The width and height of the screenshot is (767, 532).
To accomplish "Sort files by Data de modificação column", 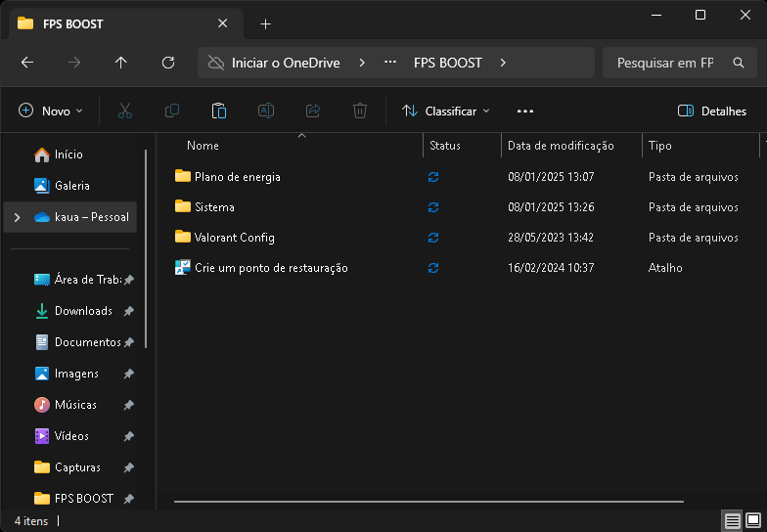I will (x=561, y=146).
